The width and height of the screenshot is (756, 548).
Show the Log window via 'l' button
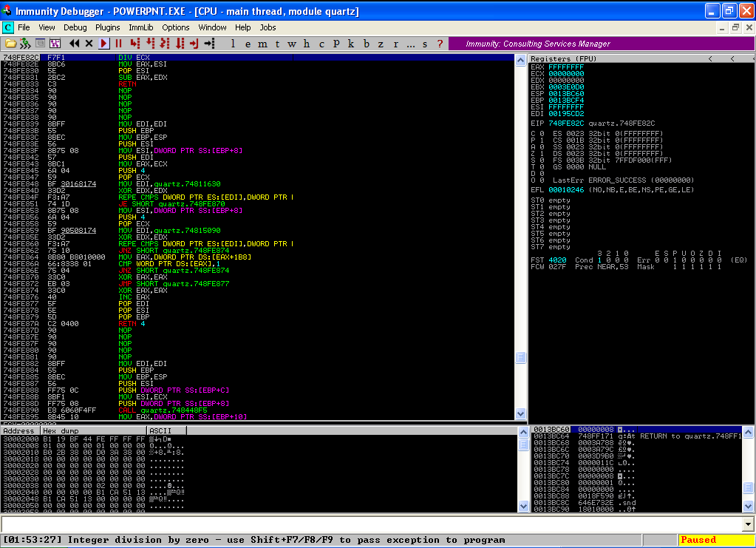click(233, 44)
